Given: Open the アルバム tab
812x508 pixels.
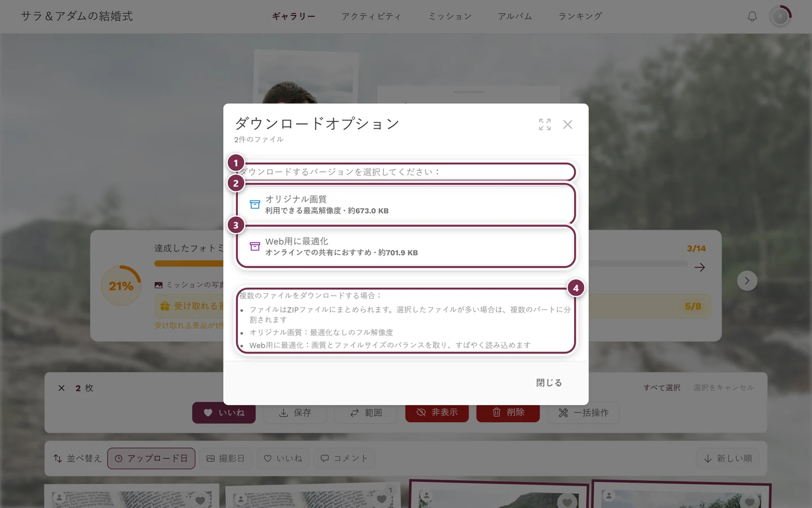Looking at the screenshot, I should click(x=515, y=16).
